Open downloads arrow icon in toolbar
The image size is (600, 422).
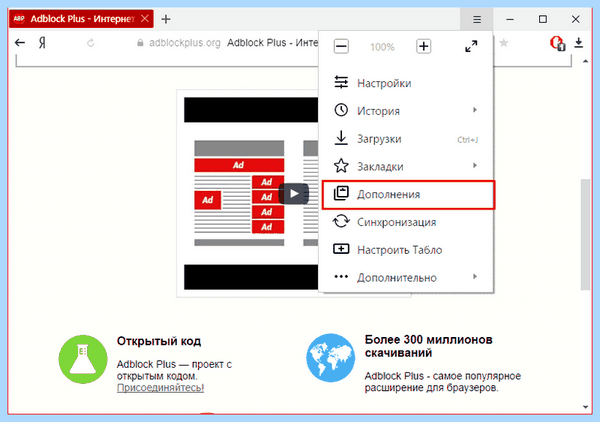(x=579, y=42)
